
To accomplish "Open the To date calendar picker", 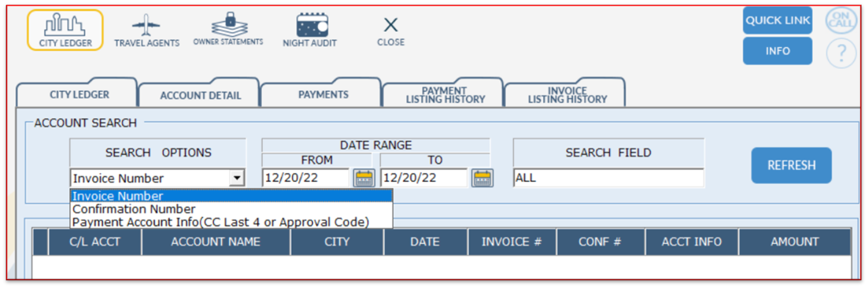I will pos(482,178).
